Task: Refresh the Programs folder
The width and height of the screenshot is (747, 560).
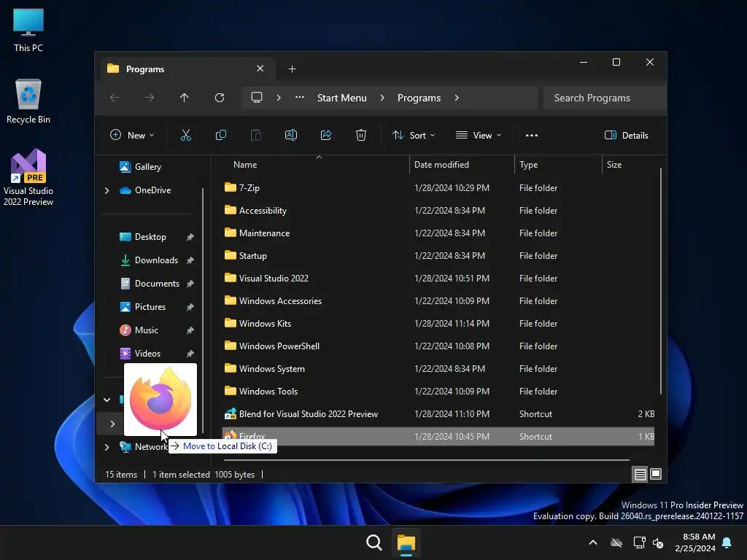Action: [x=220, y=98]
